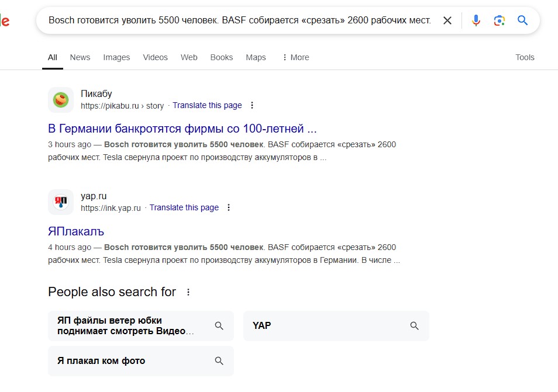Start voice search with the microphone icon

point(476,20)
